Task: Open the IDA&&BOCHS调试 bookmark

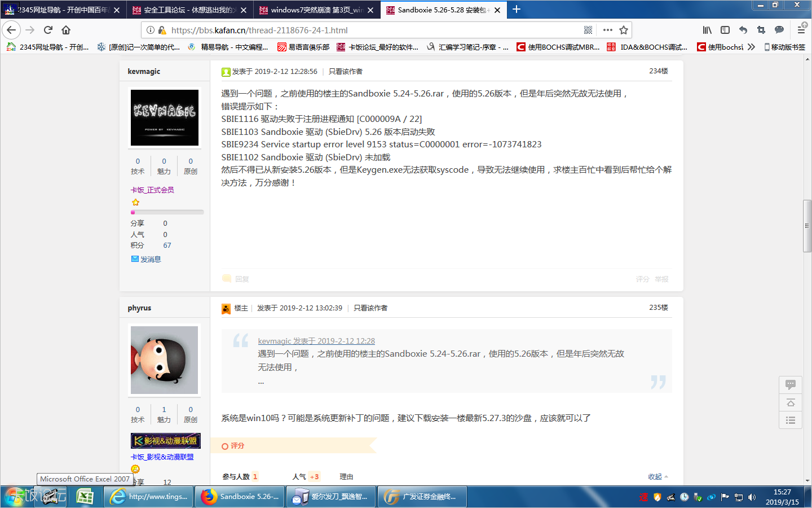Action: (647, 47)
